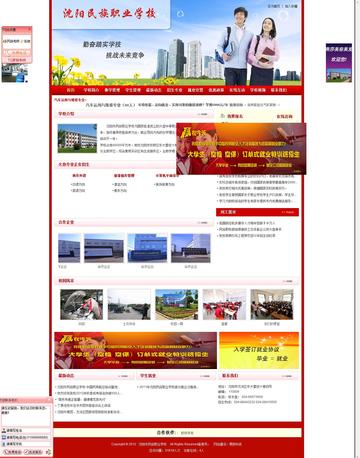Open the first news item under 最新动态
The height and width of the screenshot is (458, 360).
(x=88, y=387)
